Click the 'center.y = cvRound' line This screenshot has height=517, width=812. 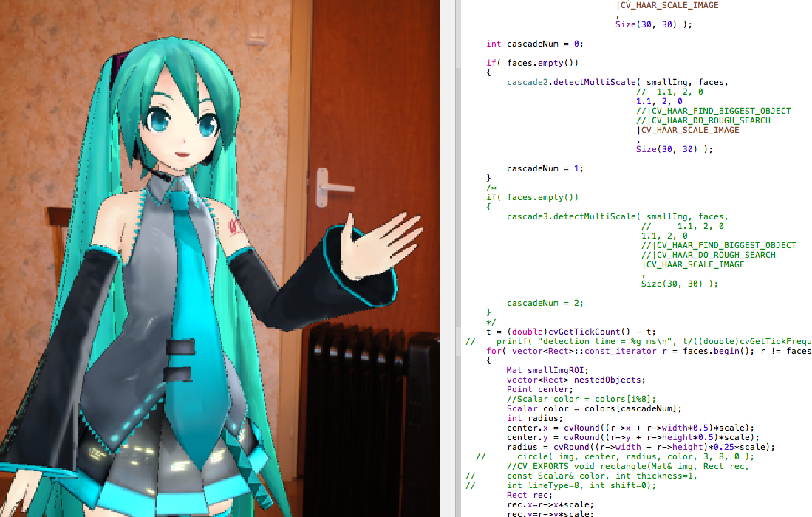click(632, 437)
